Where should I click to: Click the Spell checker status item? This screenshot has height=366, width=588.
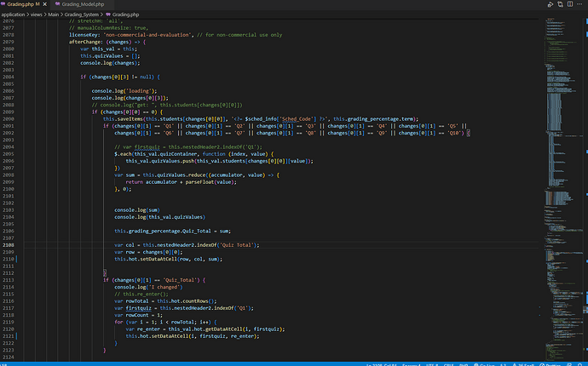523,364
